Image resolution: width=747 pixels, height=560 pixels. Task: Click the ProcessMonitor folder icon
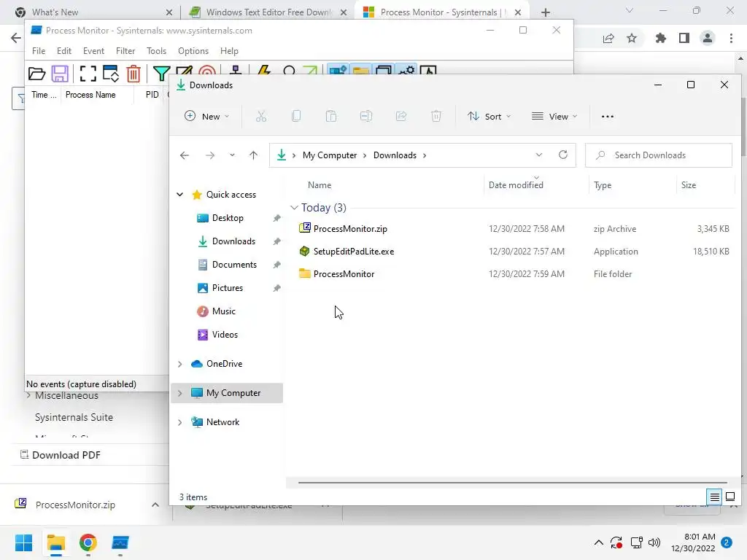[x=304, y=273]
